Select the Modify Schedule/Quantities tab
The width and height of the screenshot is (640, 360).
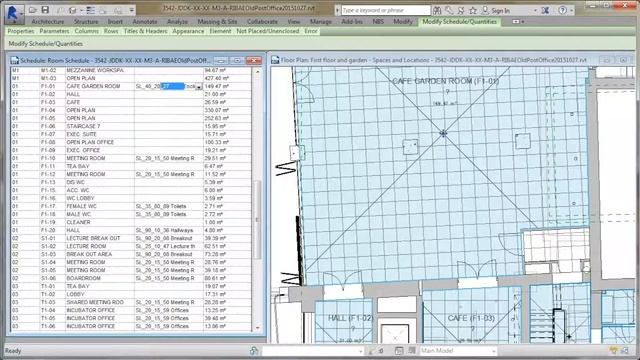tap(460, 22)
